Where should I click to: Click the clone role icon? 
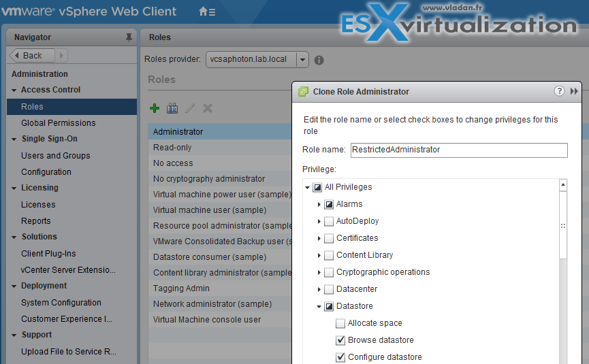172,108
